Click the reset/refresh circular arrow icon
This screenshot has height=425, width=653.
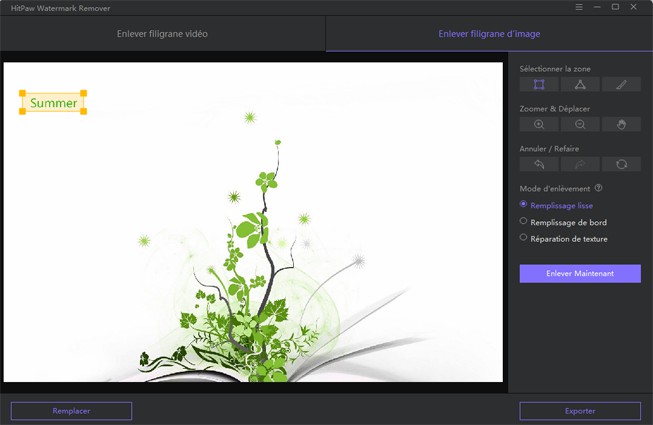coord(621,164)
